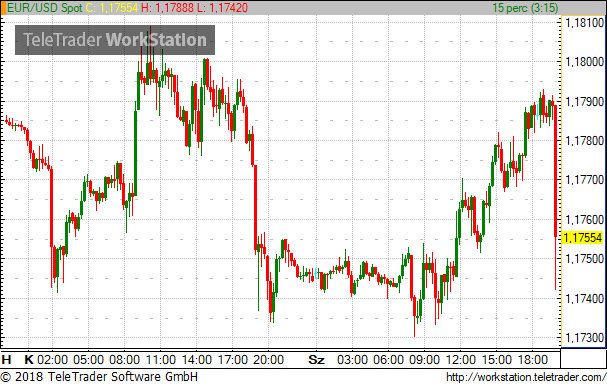Click the high price H: 1,17888 value
This screenshot has height=386, width=607.
[x=167, y=8]
